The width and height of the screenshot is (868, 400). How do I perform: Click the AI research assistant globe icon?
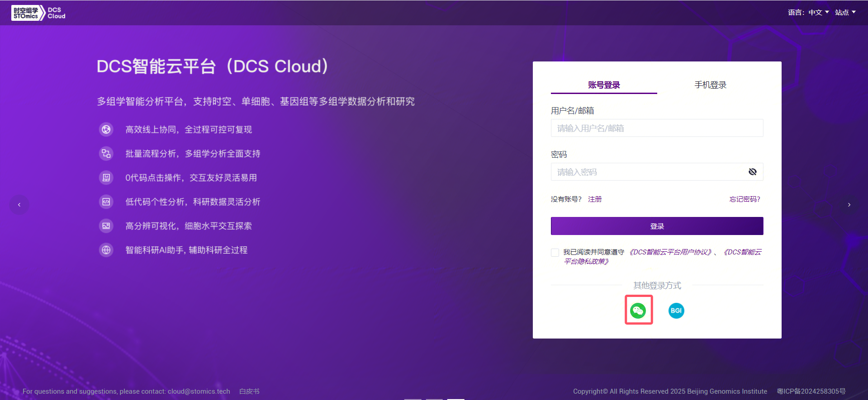point(106,250)
